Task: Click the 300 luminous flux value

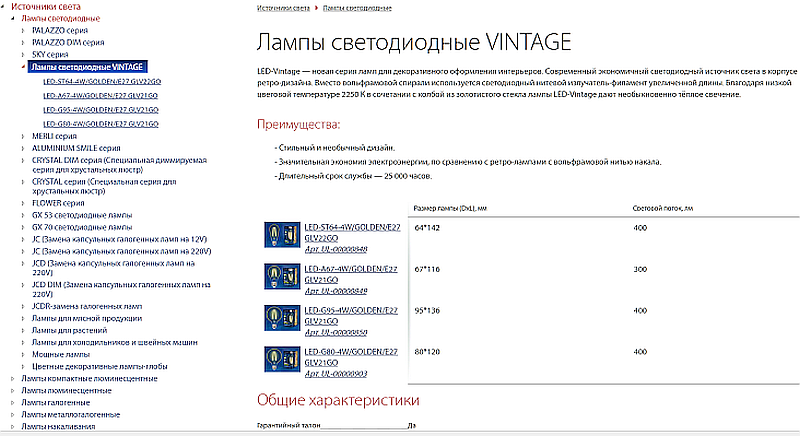Action: click(640, 269)
